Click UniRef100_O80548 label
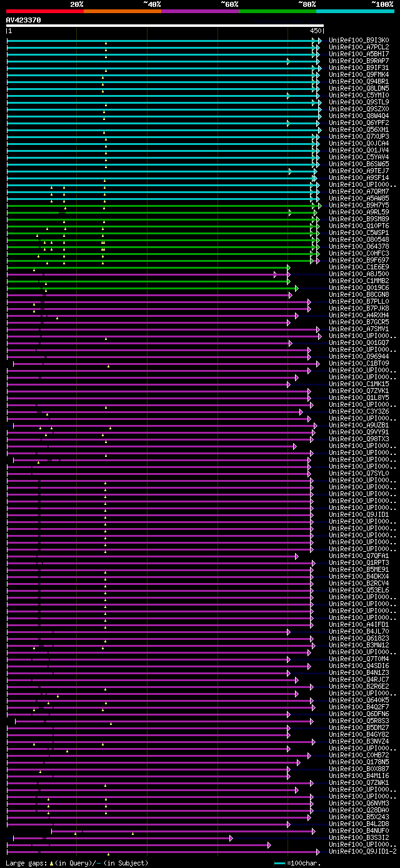 (x=359, y=240)
